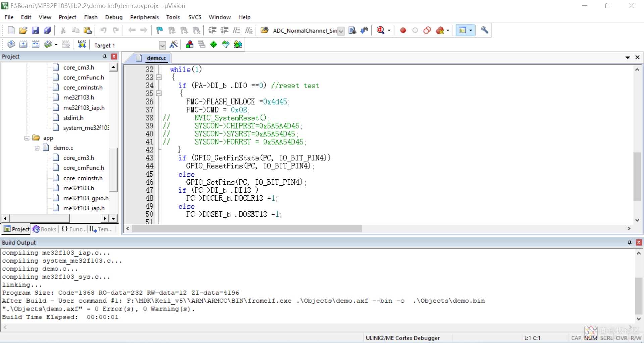The width and height of the screenshot is (644, 343).
Task: Click the Kill all breakpoints icon
Action: click(x=440, y=30)
